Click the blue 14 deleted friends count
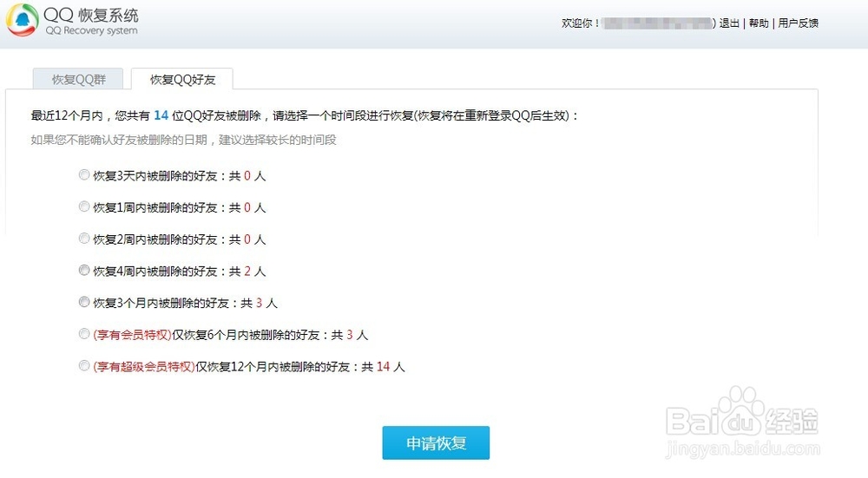868x478 pixels. 161,115
